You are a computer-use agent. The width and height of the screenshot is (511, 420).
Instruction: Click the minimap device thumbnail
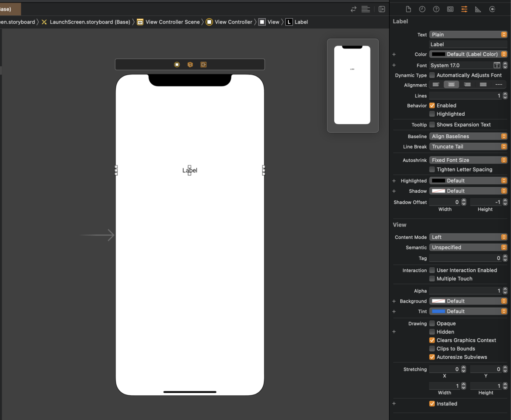click(352, 85)
